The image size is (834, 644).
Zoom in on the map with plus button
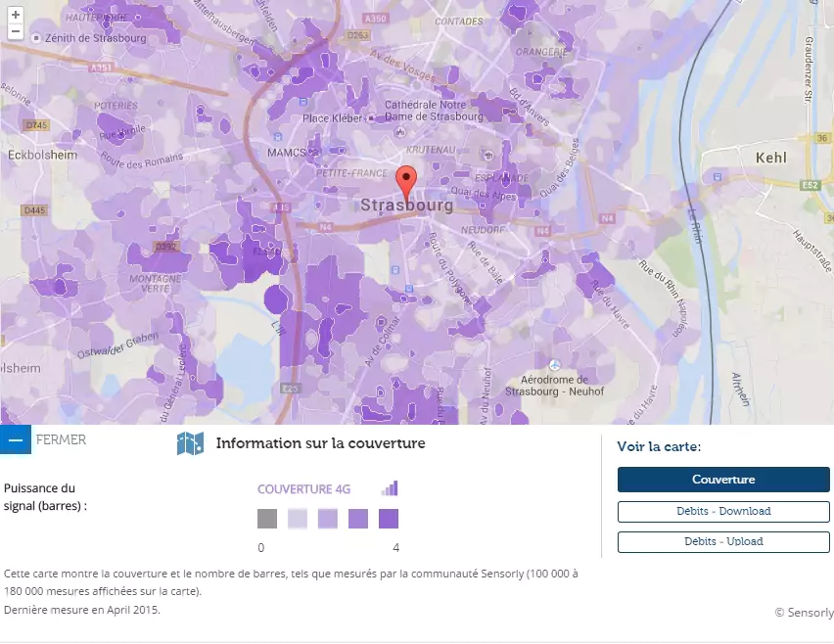click(x=16, y=15)
